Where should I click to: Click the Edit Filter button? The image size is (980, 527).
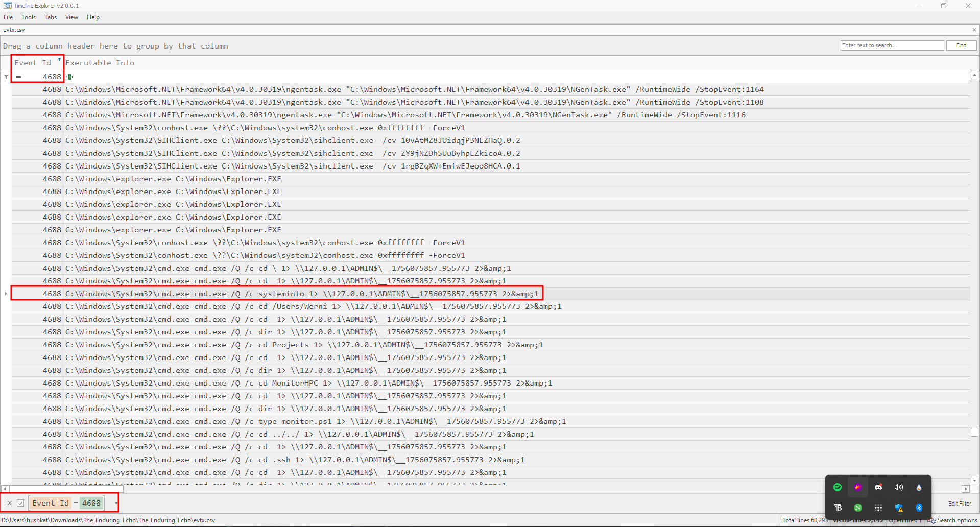click(x=960, y=503)
